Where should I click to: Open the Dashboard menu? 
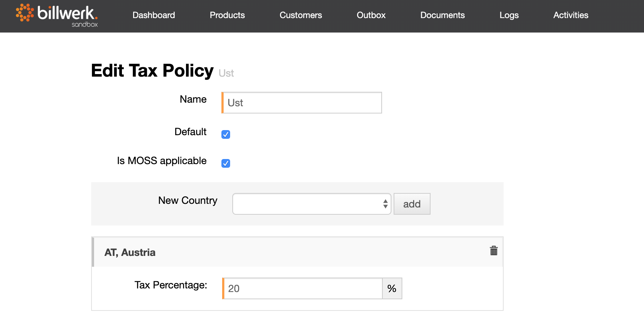click(154, 15)
